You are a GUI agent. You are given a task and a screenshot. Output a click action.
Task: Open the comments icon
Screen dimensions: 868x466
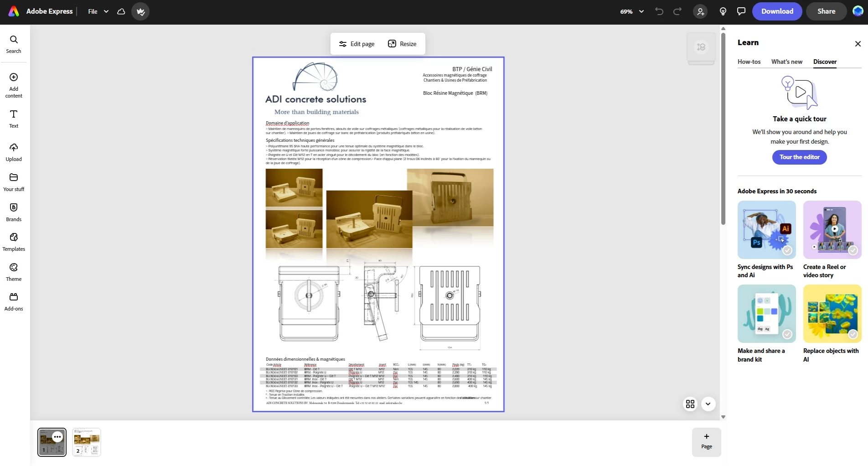741,11
